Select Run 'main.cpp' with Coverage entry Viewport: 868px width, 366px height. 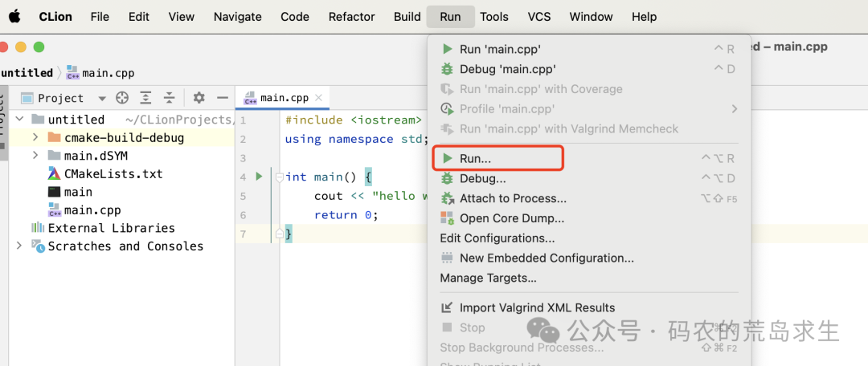click(589, 89)
